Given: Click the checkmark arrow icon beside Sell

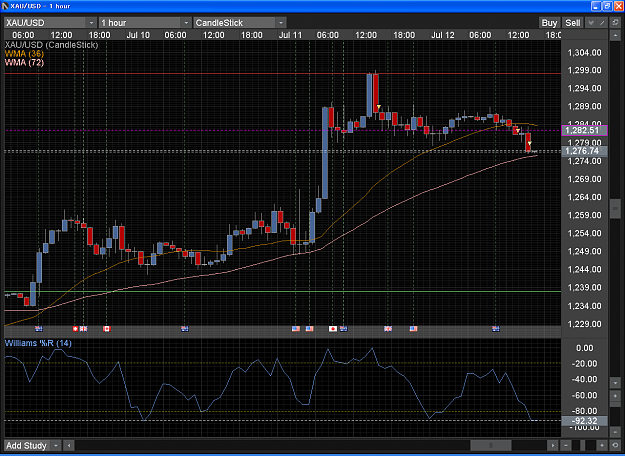Looking at the screenshot, I should click(592, 23).
